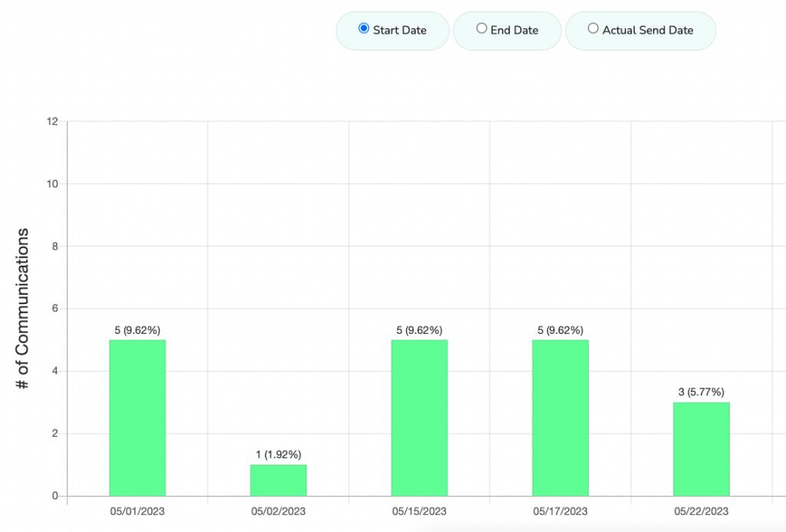786x532 pixels.
Task: Select the End Date radio button
Action: click(x=481, y=29)
